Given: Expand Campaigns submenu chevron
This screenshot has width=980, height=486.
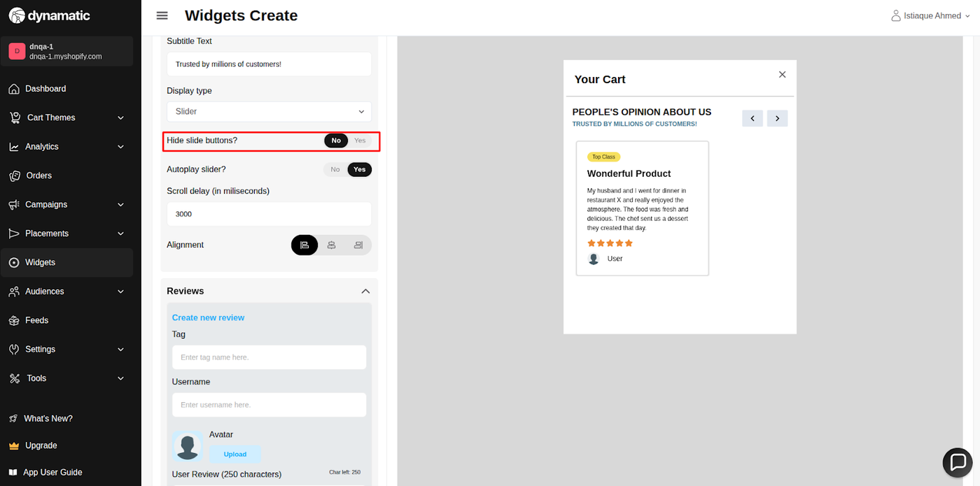Looking at the screenshot, I should click(120, 205).
